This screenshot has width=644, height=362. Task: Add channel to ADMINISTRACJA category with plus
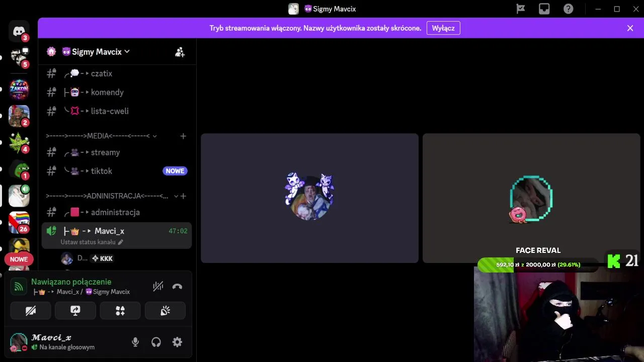click(183, 196)
